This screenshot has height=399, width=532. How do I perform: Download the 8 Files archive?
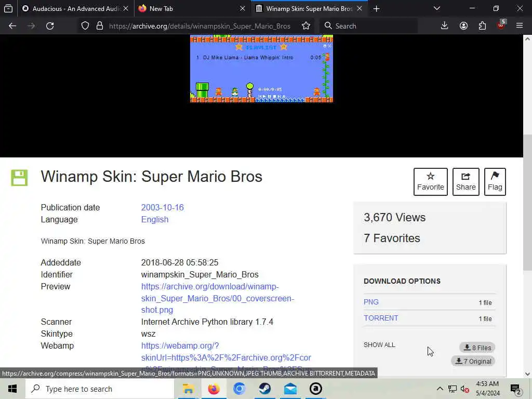click(x=477, y=348)
